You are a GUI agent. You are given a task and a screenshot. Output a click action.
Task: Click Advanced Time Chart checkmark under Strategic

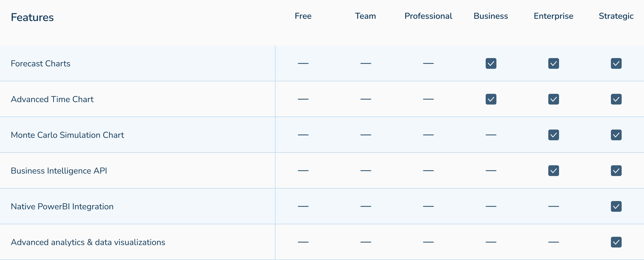pos(616,99)
